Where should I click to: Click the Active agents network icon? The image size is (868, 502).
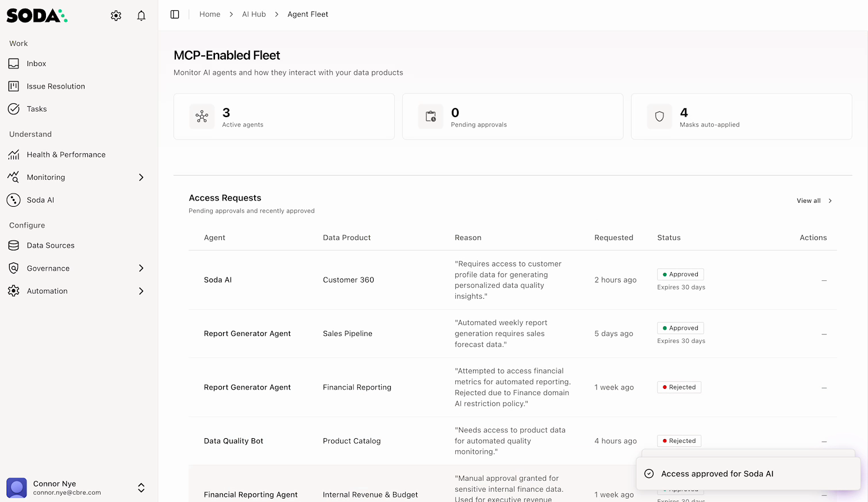coord(202,117)
